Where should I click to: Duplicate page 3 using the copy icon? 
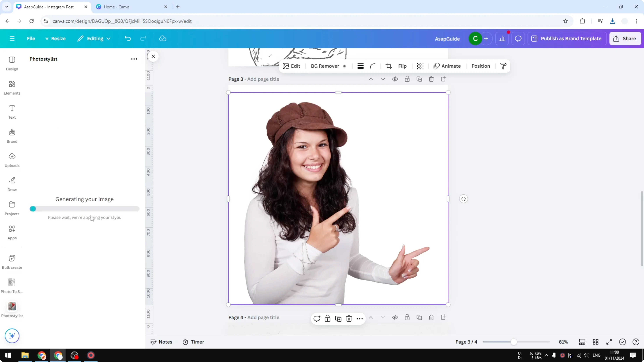click(x=419, y=79)
